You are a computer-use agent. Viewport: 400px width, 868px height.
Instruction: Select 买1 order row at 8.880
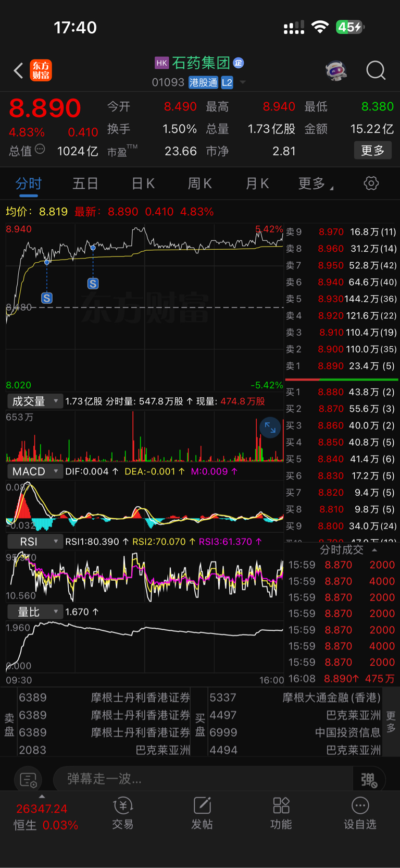point(341,392)
